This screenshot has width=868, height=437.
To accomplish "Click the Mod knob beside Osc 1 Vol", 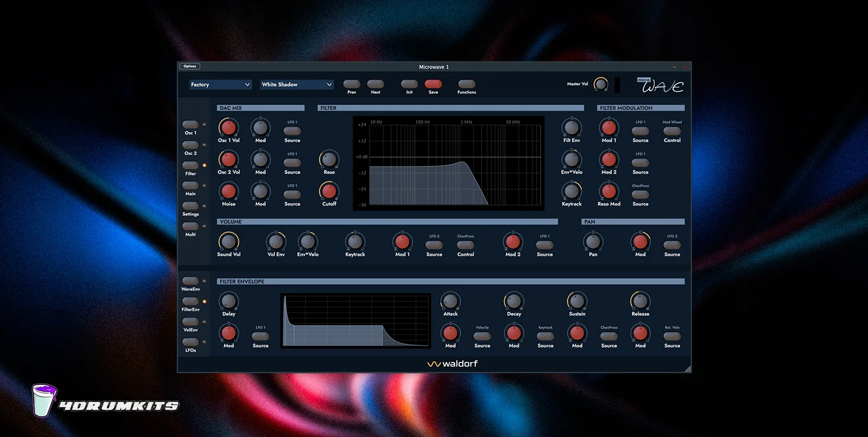I will coord(260,127).
